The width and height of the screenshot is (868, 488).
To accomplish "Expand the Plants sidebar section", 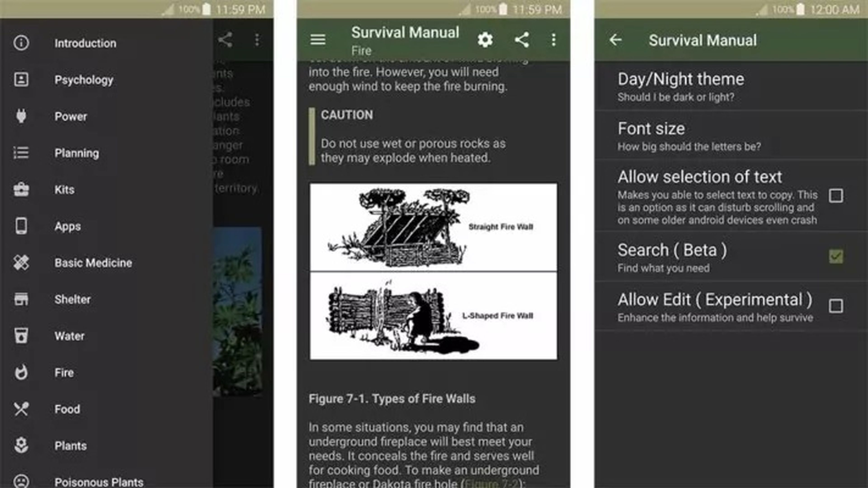I will (x=70, y=446).
